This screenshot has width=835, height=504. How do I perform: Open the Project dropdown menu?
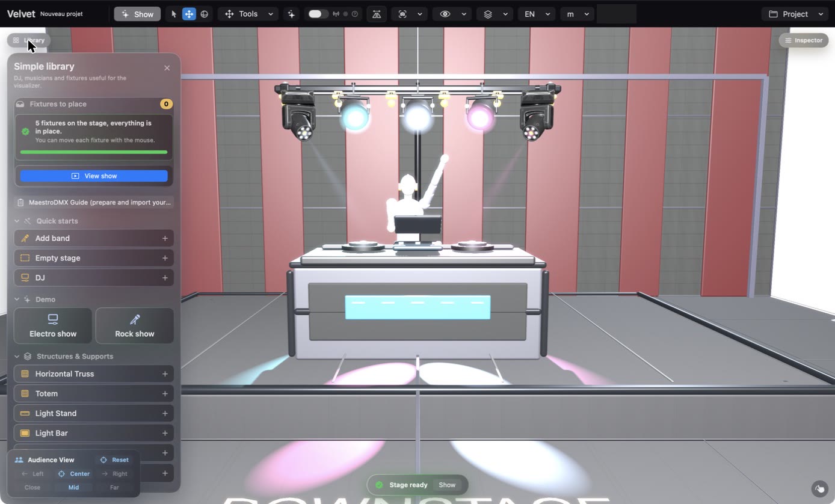pos(796,14)
